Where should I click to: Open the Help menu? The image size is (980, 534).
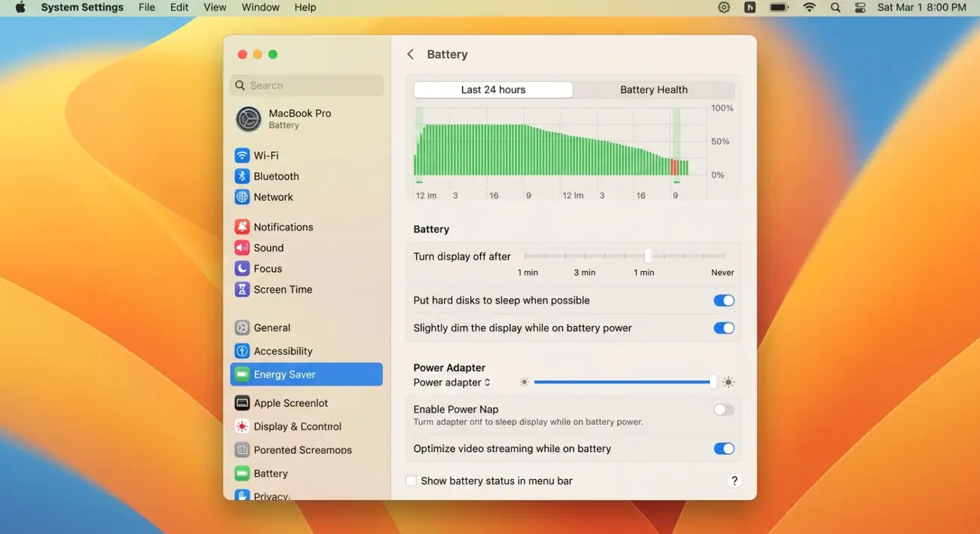tap(305, 8)
